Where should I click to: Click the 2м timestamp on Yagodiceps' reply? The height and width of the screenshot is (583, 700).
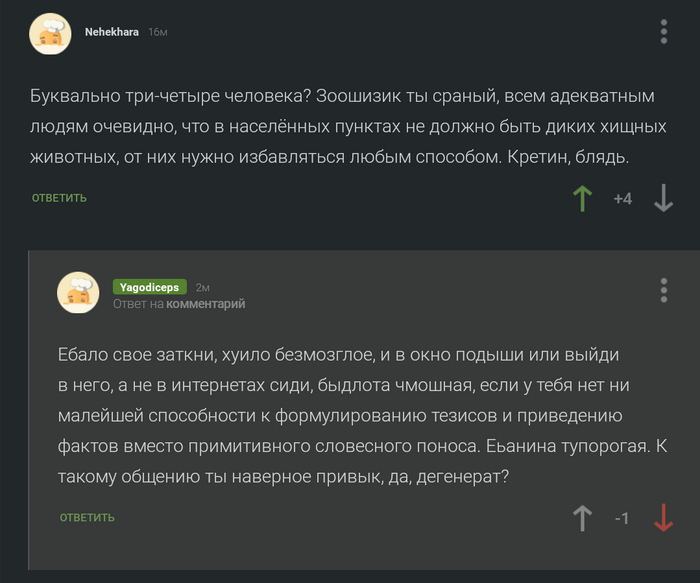202,287
